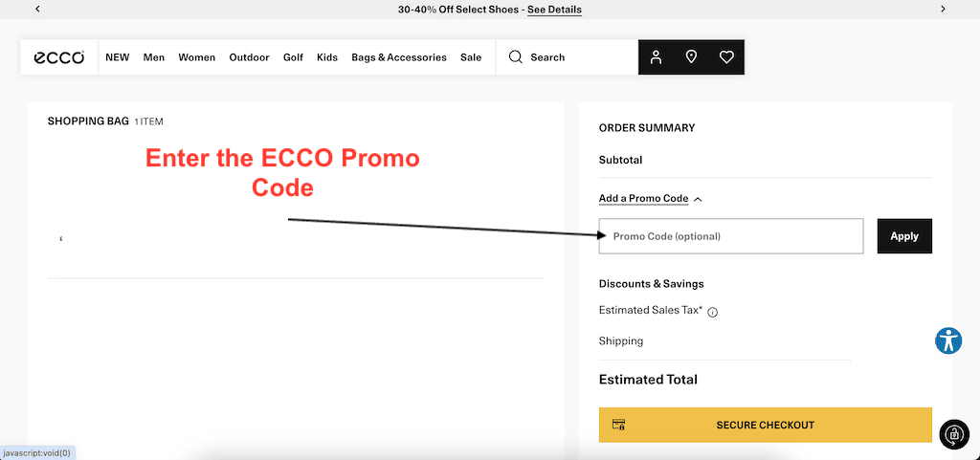Show previous promo banner arrow
Image resolution: width=980 pixels, height=460 pixels.
(x=38, y=10)
